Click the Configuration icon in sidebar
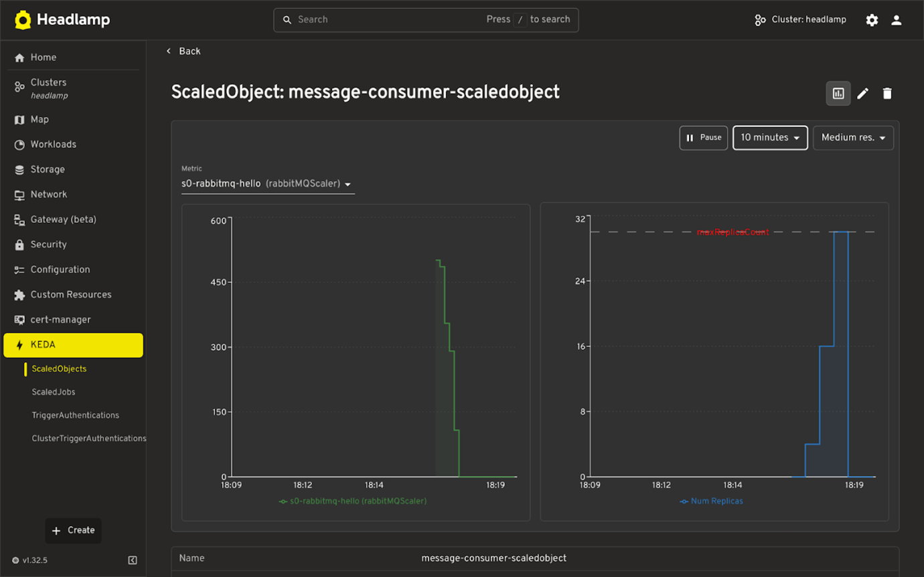Screen dimensions: 924x577 (x=19, y=270)
